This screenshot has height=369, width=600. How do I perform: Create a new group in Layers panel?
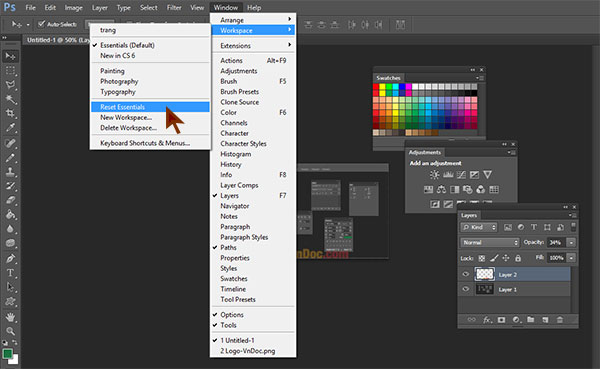(x=530, y=320)
